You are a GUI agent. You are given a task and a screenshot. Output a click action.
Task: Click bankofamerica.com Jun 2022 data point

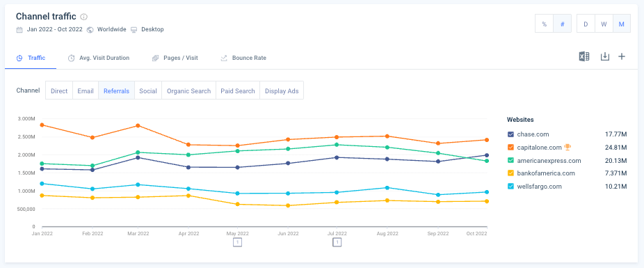288,205
